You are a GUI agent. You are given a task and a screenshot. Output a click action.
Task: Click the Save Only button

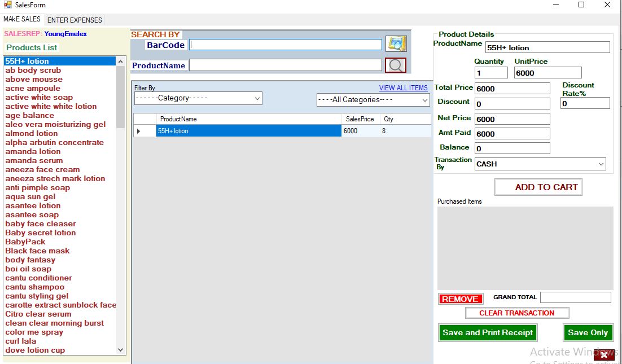point(588,332)
